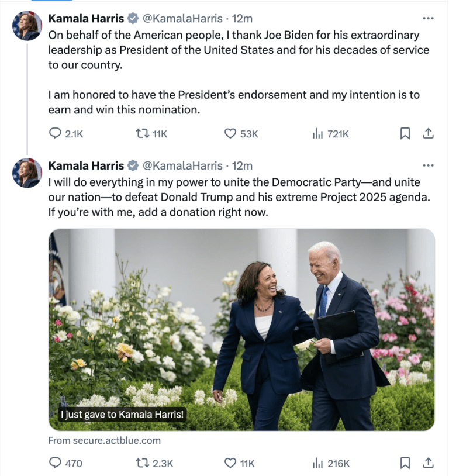The width and height of the screenshot is (449, 476).
Task: Share the donation tweet
Action: coord(429,463)
